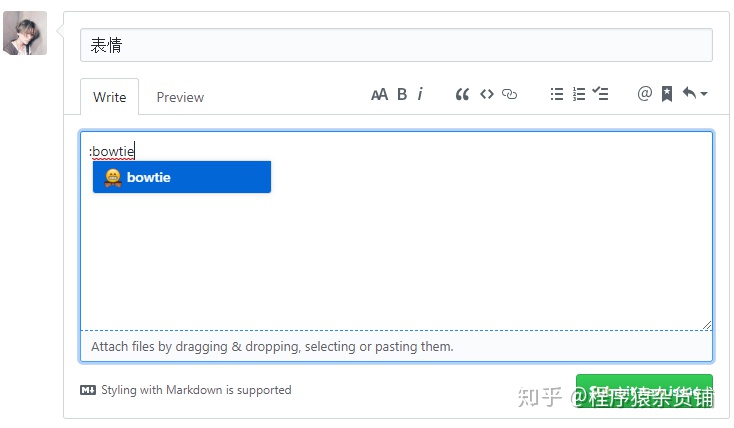The image size is (734, 428).
Task: Click the textarea resize handle corner
Action: coord(707,325)
